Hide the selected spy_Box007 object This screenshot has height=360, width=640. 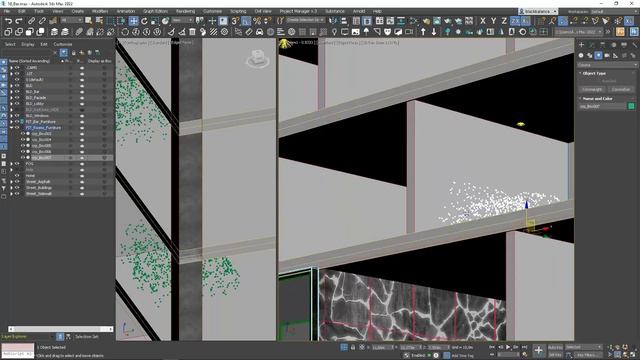pyautogui.click(x=23, y=158)
